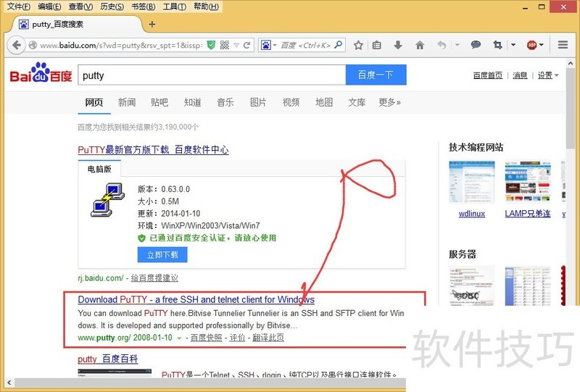Switch to the 知道 search tab

[192, 102]
